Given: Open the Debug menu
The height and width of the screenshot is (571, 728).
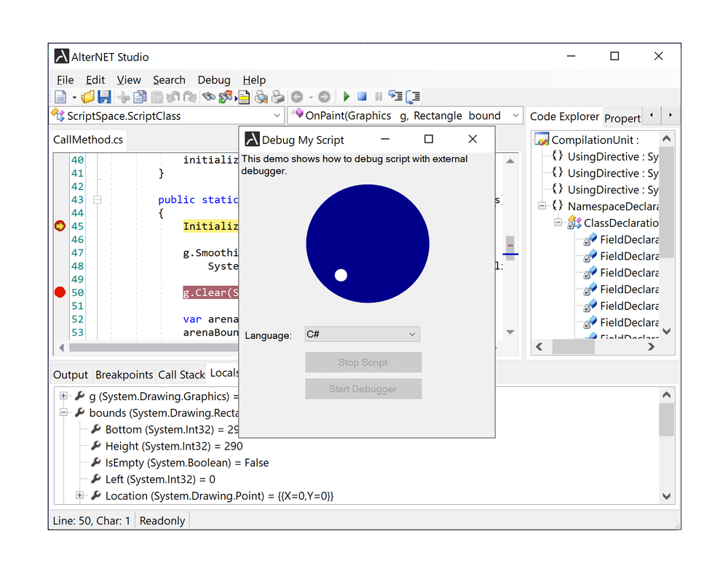Looking at the screenshot, I should pos(213,80).
